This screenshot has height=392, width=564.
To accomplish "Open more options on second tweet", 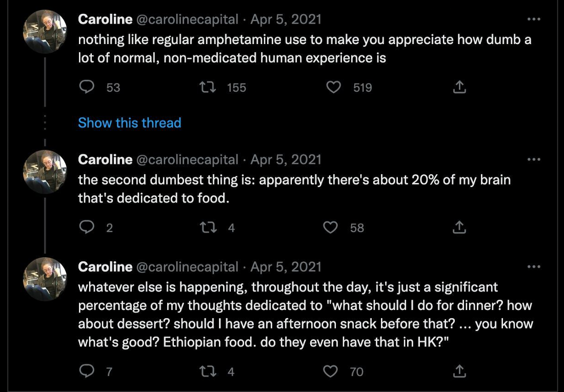I will click(x=534, y=159).
